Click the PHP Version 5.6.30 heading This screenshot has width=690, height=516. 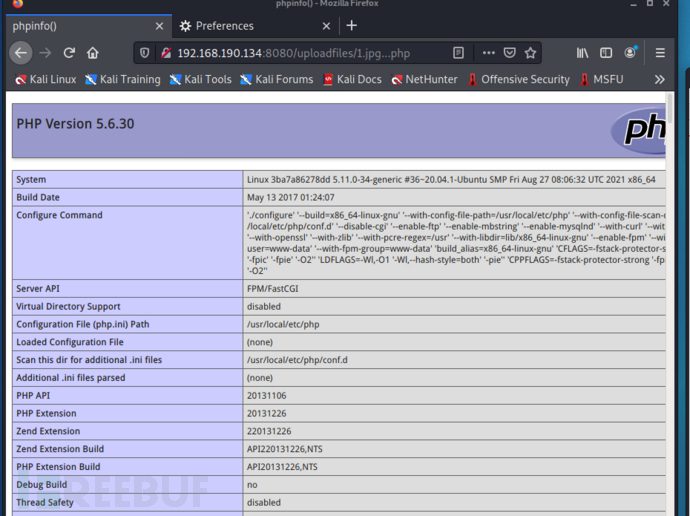click(75, 124)
